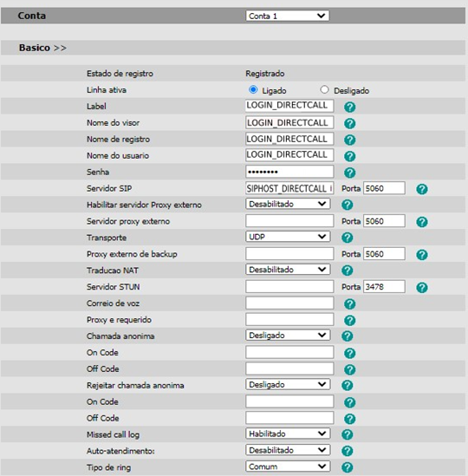Click Proxy externo de backup Porta field
This screenshot has width=468, height=476.
tap(384, 254)
